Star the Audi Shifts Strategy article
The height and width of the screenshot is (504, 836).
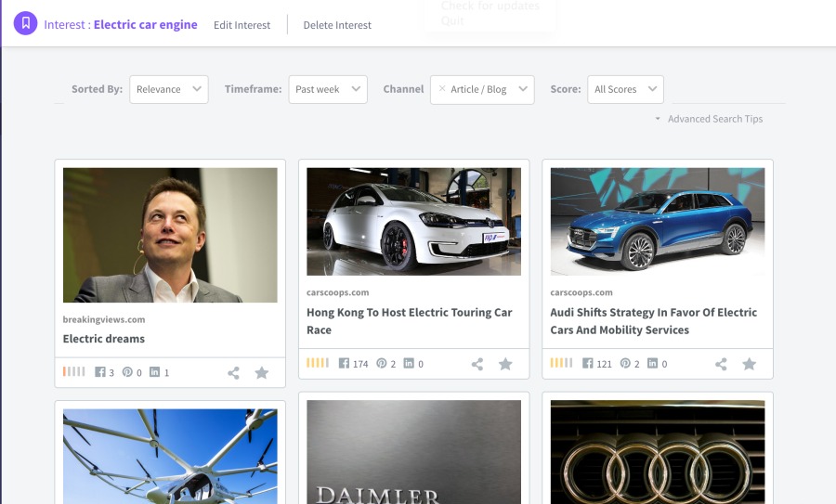[x=749, y=364]
